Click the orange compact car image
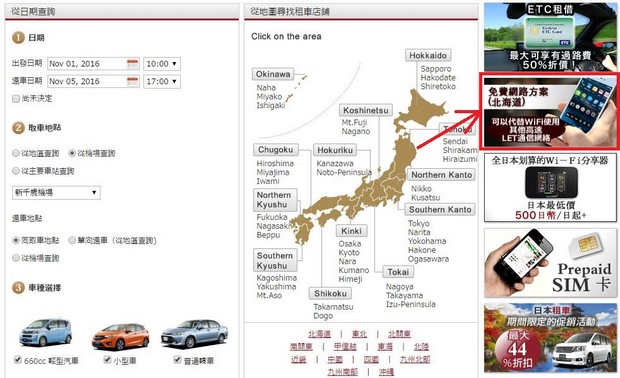This screenshot has width=620, height=378. click(x=121, y=336)
